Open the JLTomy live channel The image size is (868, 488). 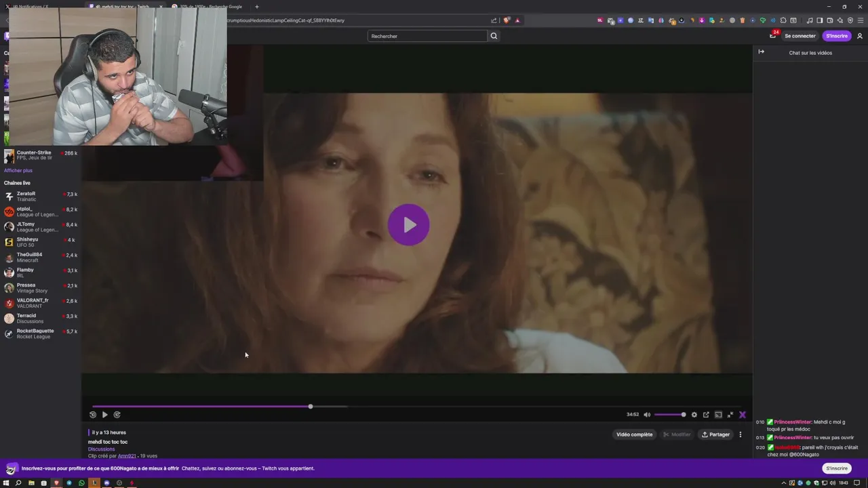tap(41, 227)
